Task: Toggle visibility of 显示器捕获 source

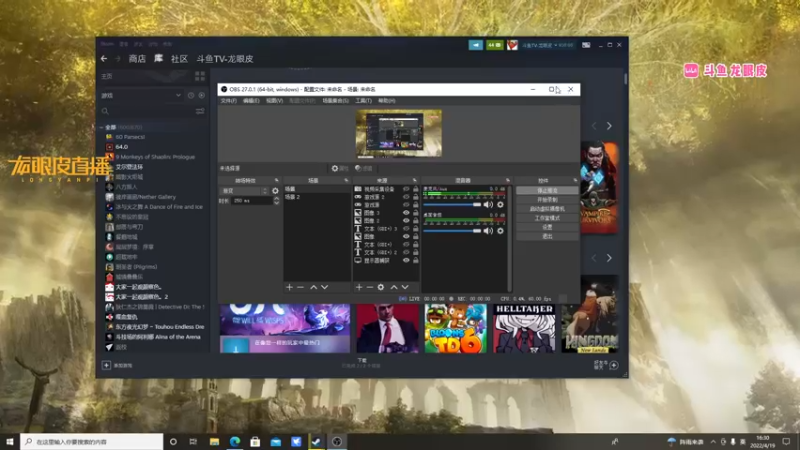Action: 406,260
